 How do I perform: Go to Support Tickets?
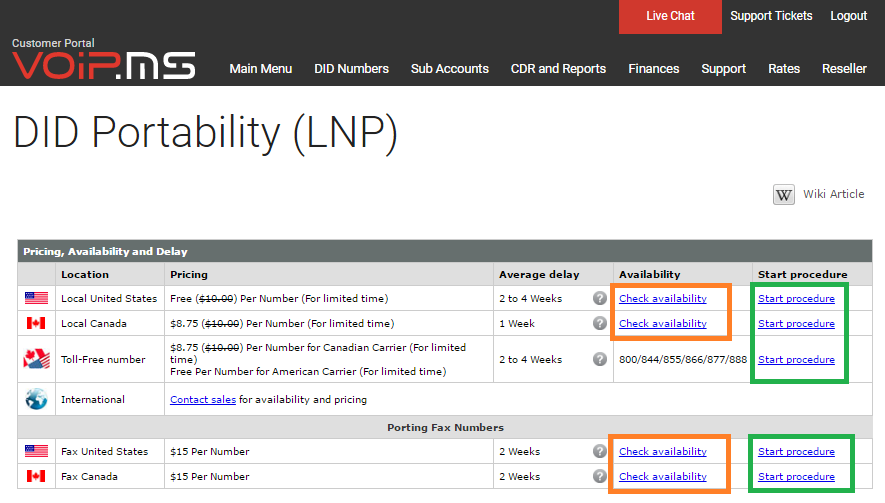(x=771, y=16)
